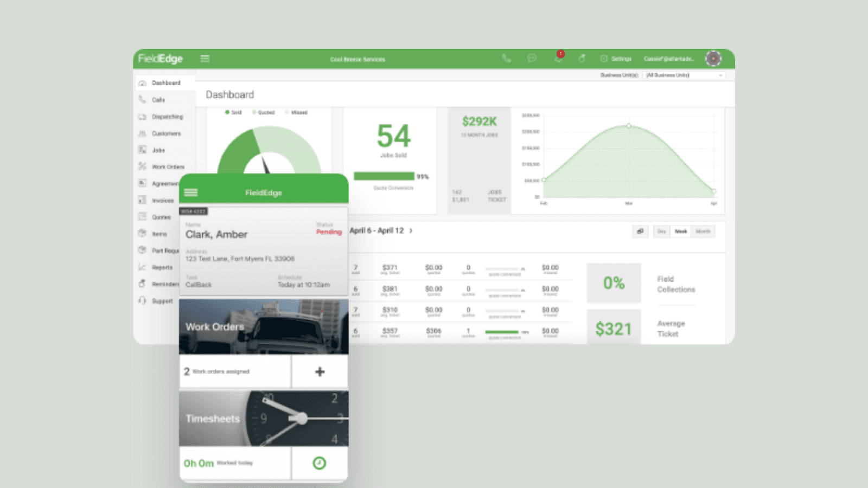Open the chat bubble icon in header
Image resolution: width=868 pixels, height=488 pixels.
[x=532, y=59]
